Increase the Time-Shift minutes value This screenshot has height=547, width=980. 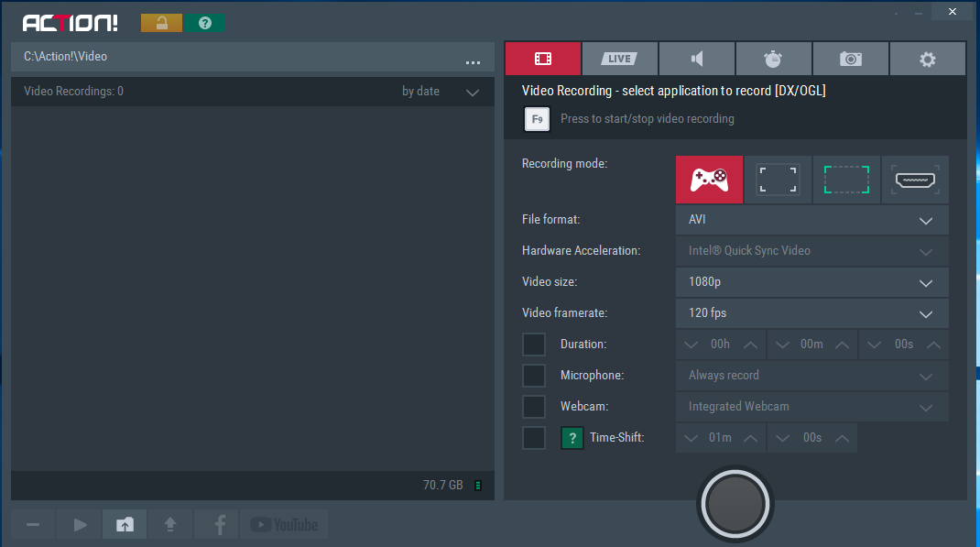coord(750,438)
